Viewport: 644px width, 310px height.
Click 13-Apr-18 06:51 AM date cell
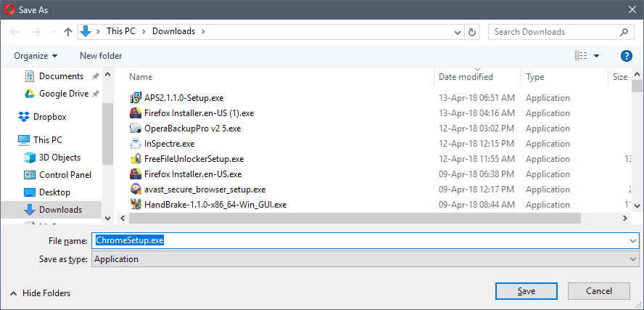pos(476,98)
